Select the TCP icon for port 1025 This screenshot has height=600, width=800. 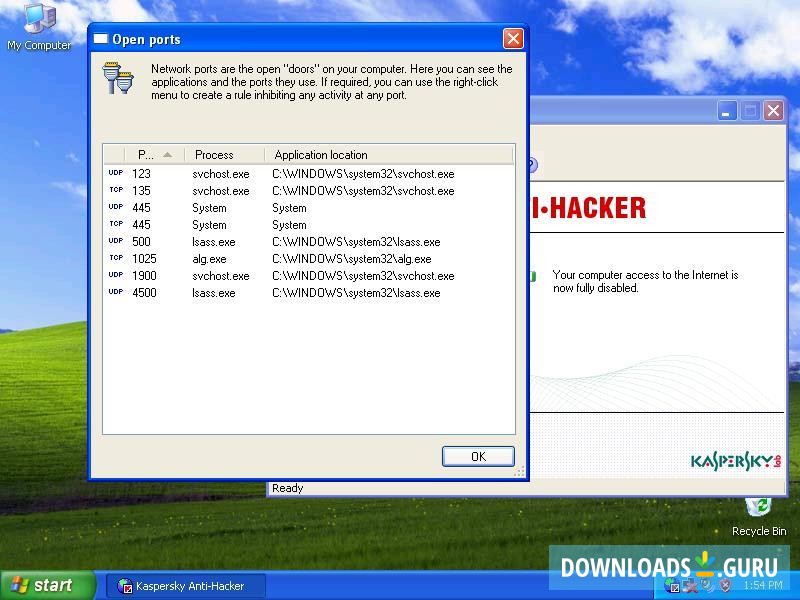click(116, 258)
